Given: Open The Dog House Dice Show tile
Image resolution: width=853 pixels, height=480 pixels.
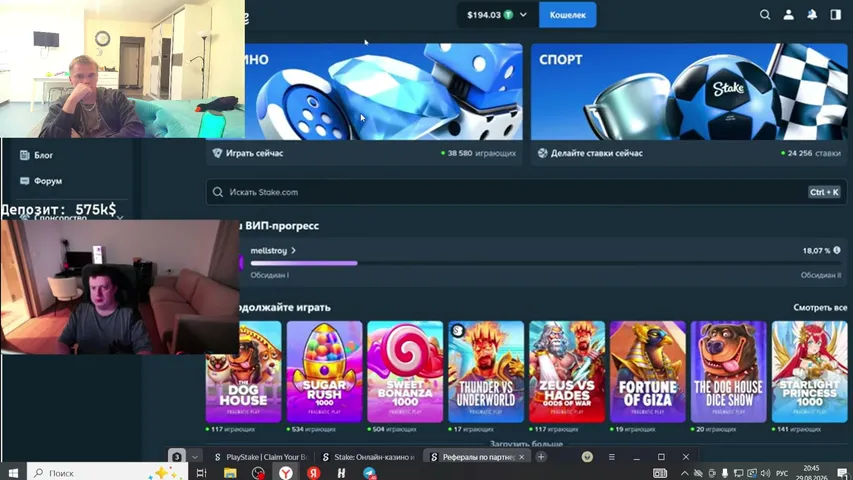Looking at the screenshot, I should 728,372.
